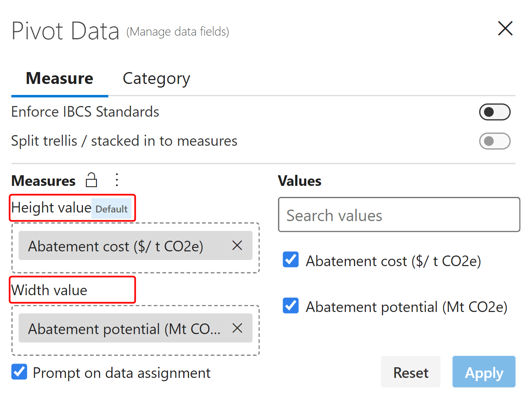Uncheck Abatement cost in Values list
The height and width of the screenshot is (400, 532).
tap(290, 260)
